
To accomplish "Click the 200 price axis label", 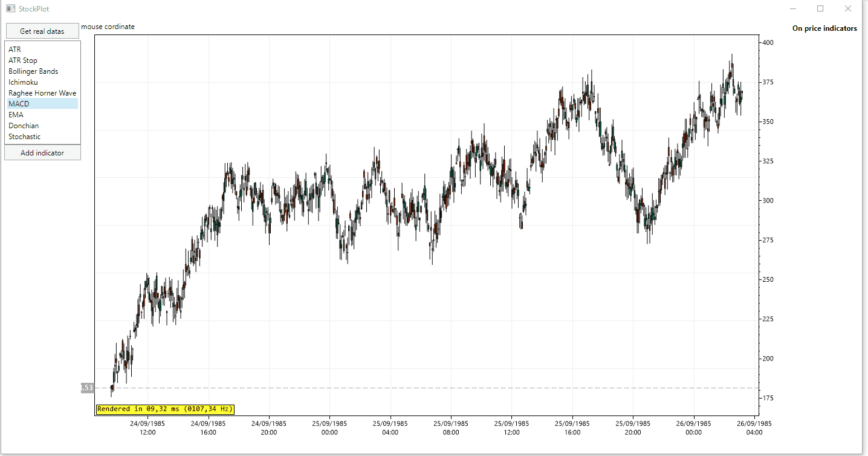I will 768,359.
